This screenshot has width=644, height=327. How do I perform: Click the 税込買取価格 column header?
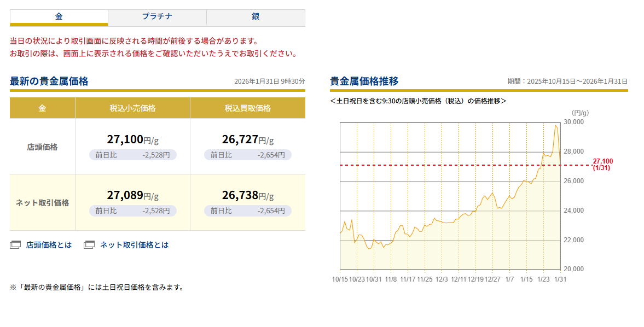[247, 108]
